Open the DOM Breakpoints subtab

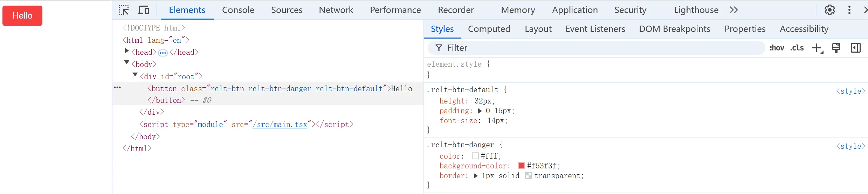[x=675, y=29]
